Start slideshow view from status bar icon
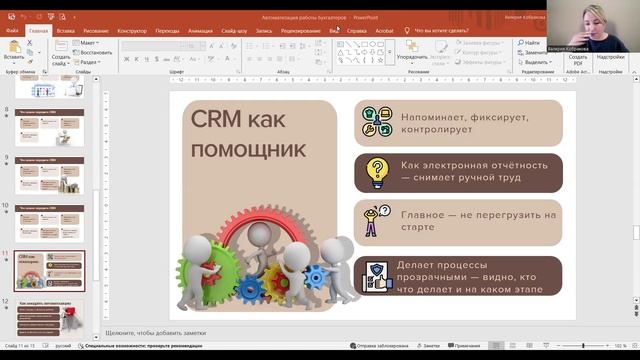The image size is (640, 360). (x=546, y=346)
